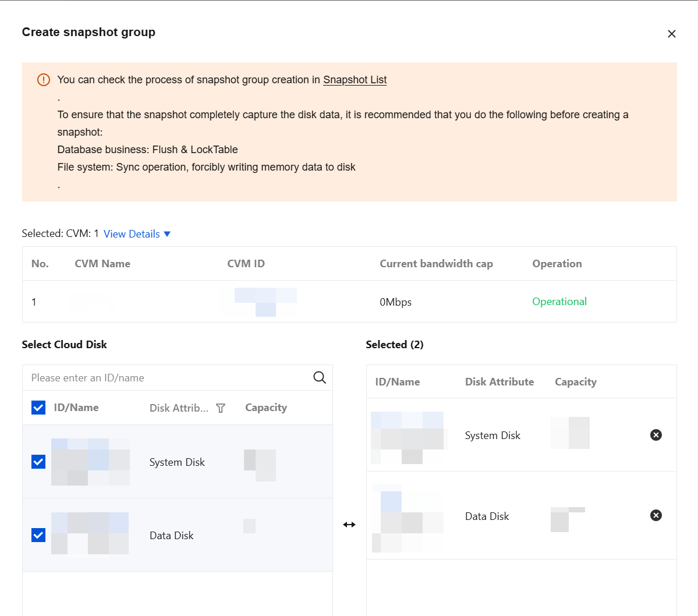Viewport: 698px width, 616px height.
Task: Click the Disk Attribute header in Selected table
Action: [499, 382]
